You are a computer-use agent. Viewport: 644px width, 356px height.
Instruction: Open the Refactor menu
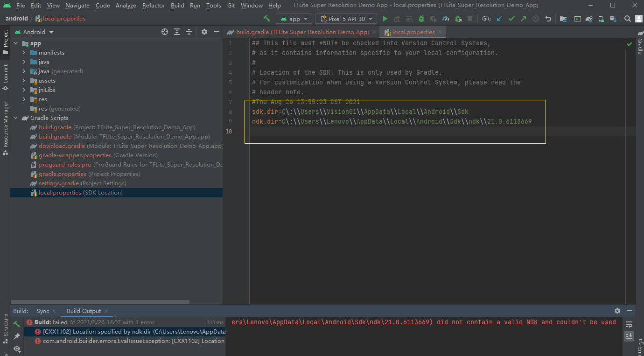pyautogui.click(x=154, y=6)
